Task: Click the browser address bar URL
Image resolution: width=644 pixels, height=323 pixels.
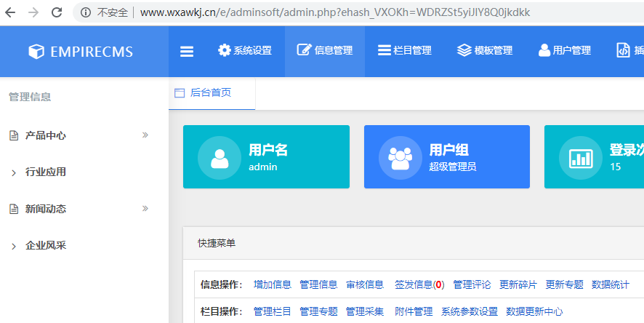Action: tap(334, 12)
